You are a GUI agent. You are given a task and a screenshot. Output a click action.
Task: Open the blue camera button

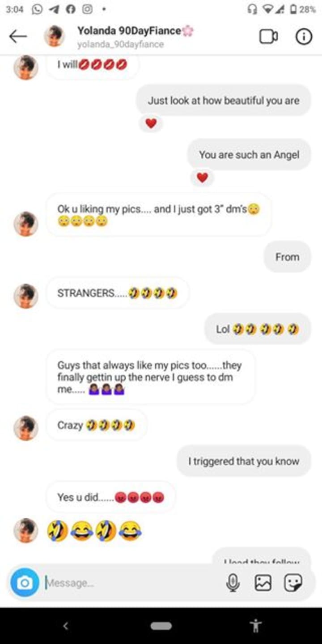(25, 582)
